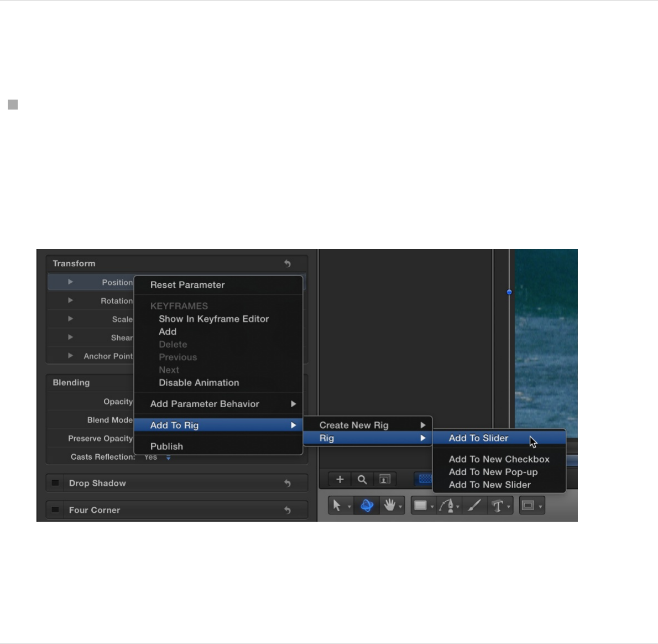
Task: Choose Add To New Checkbox
Action: (x=499, y=459)
